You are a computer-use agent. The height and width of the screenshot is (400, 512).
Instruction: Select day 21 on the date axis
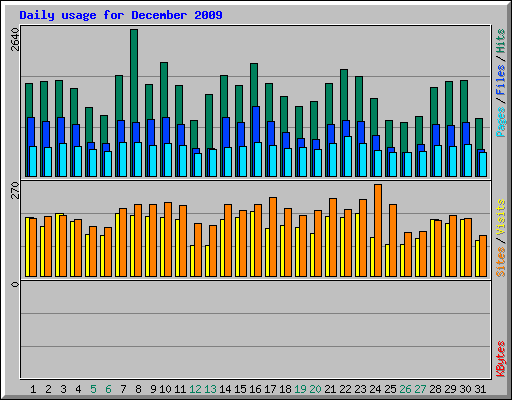330,389
